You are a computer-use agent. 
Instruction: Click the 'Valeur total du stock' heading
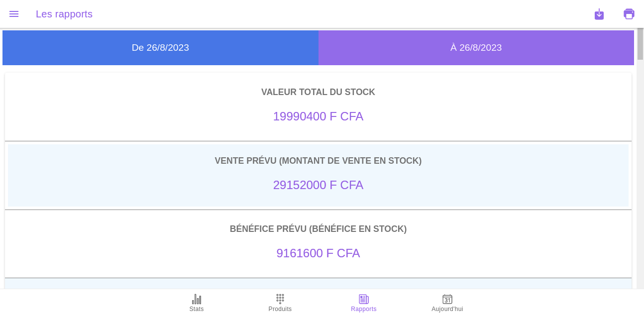tap(318, 92)
